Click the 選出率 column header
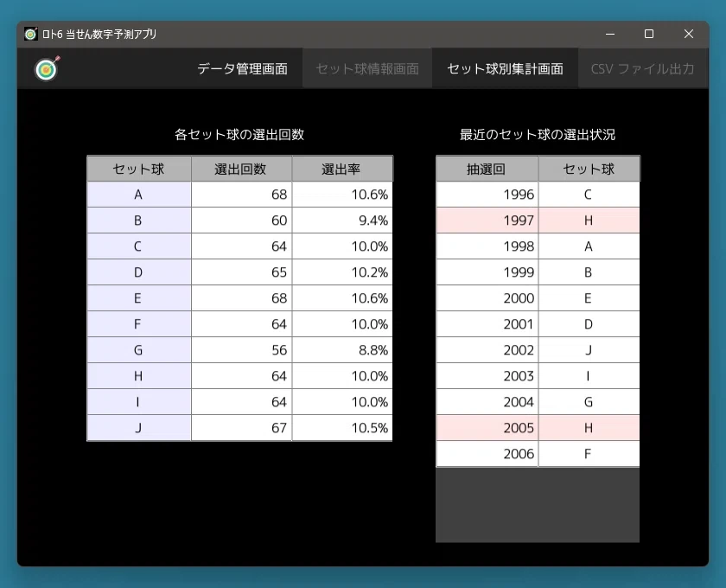 (x=342, y=169)
